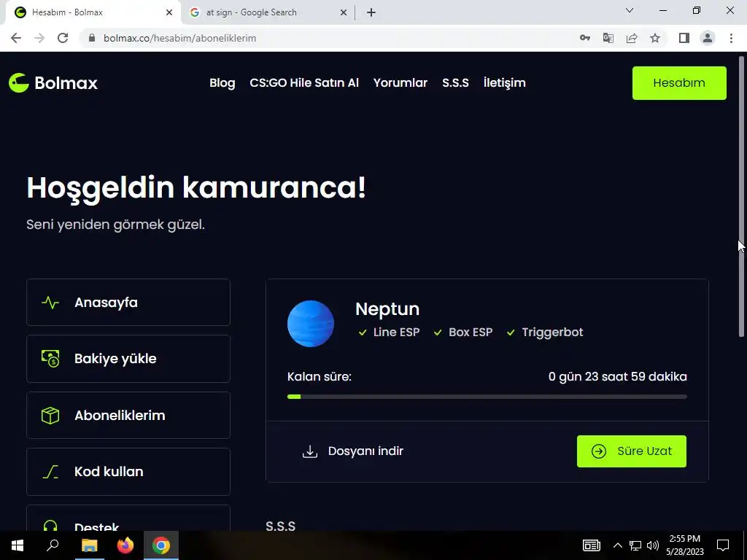Click the Box ESP feature text

pyautogui.click(x=471, y=332)
